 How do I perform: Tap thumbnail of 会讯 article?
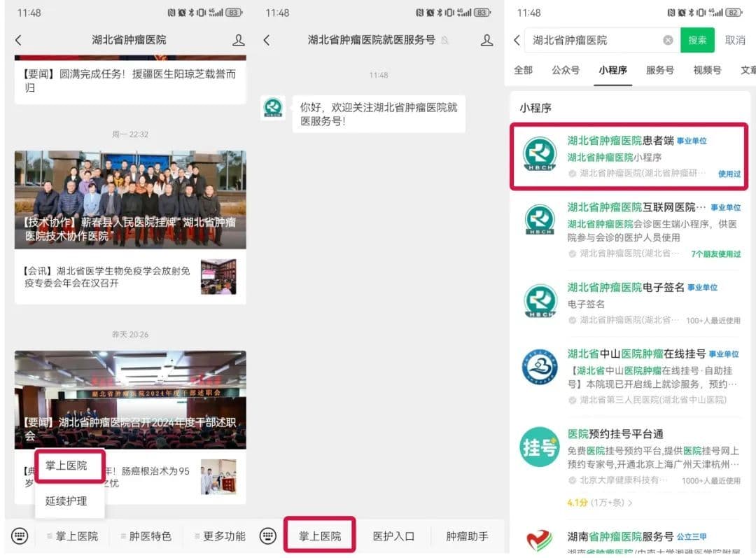[218, 277]
